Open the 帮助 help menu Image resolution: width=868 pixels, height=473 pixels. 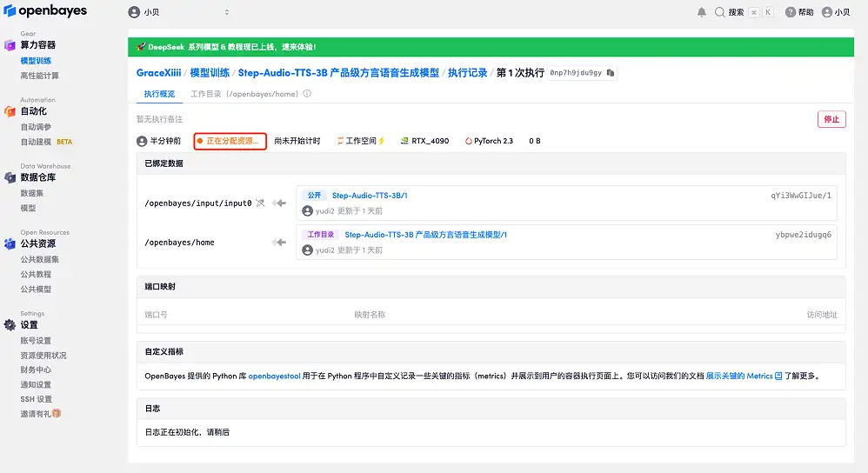pos(799,12)
